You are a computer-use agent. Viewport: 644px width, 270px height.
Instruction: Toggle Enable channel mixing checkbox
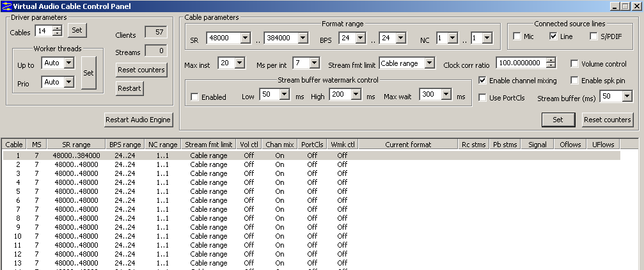[x=482, y=81]
